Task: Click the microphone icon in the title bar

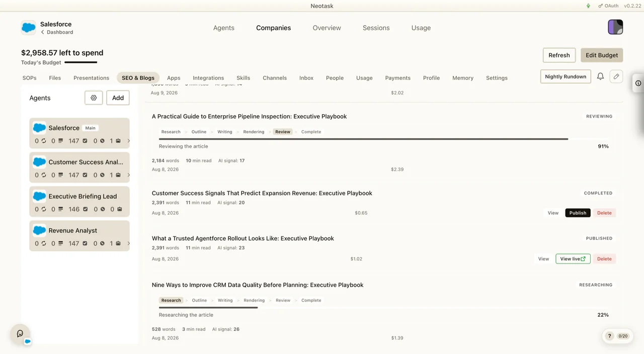Action: coord(588,6)
